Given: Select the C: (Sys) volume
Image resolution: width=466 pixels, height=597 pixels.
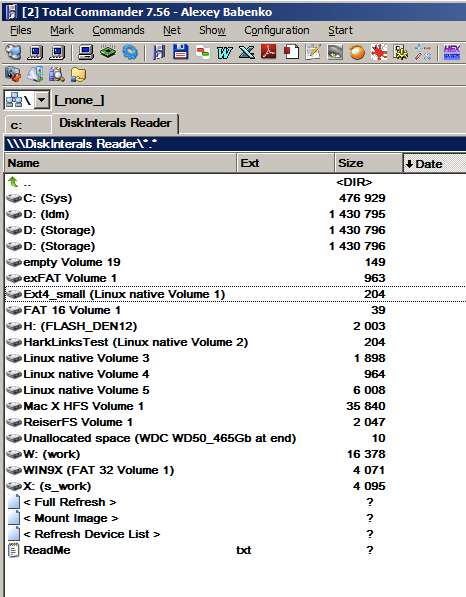Looking at the screenshot, I should 235,198.
